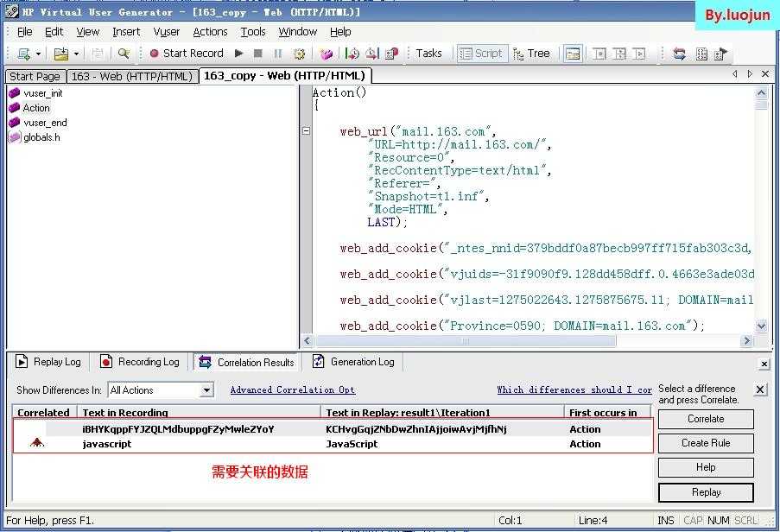Click second snapshot layout icon
This screenshot has width=780, height=532.
[x=619, y=54]
